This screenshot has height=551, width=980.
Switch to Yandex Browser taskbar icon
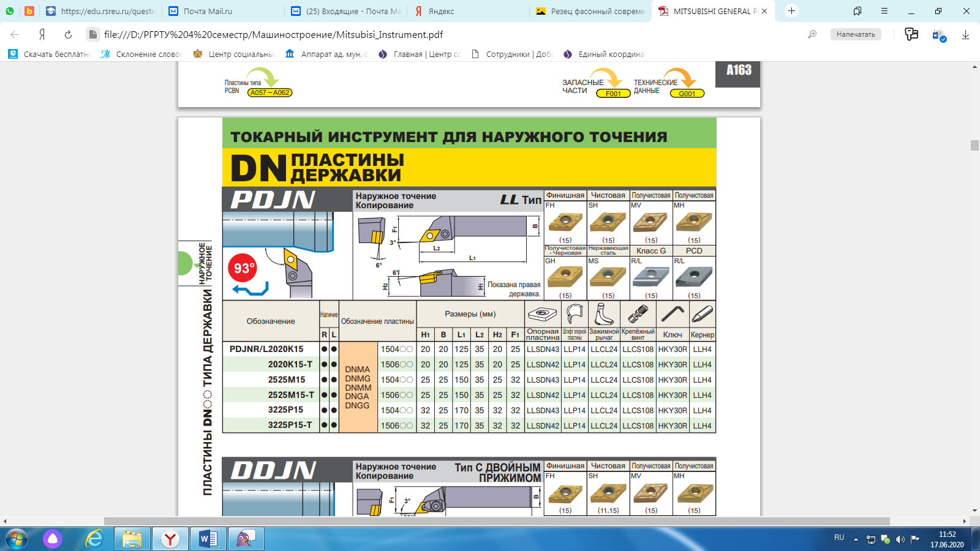170,539
